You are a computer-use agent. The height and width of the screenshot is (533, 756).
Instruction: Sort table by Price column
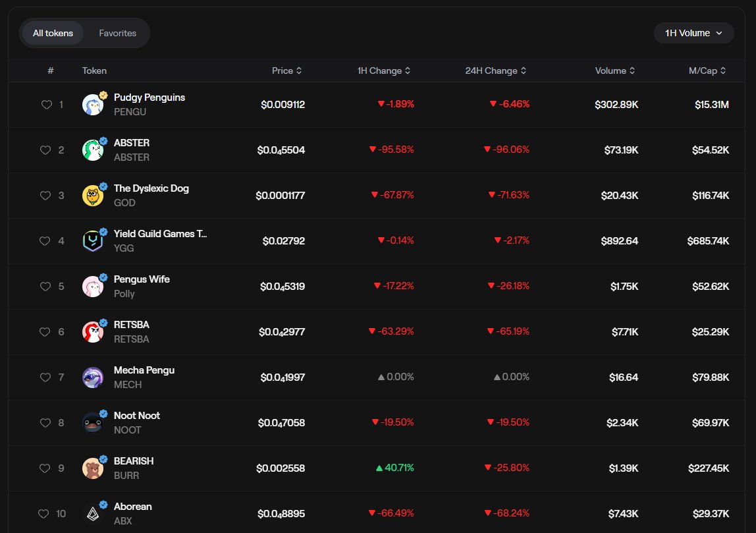click(x=286, y=70)
